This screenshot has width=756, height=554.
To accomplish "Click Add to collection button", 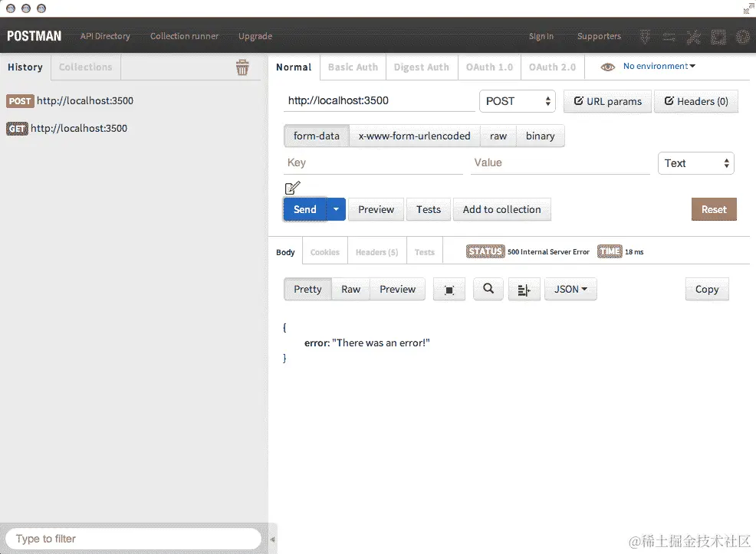I will point(502,209).
